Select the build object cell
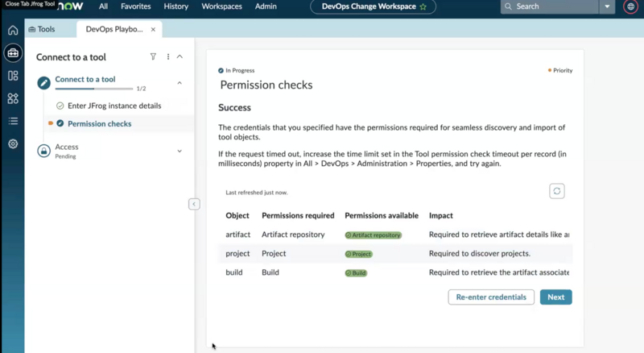This screenshot has height=353, width=644. tap(233, 272)
